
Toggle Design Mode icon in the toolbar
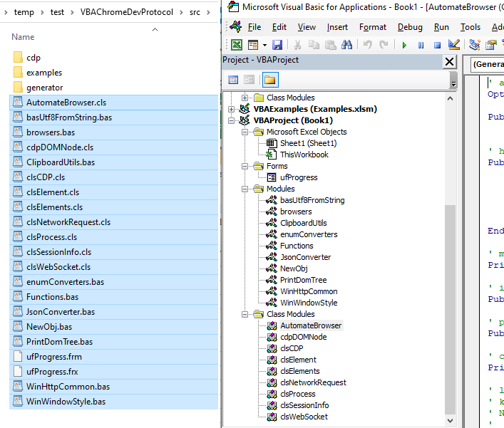(x=454, y=45)
